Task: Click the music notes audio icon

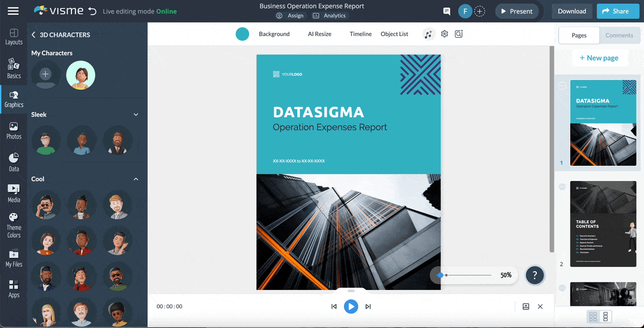Action: click(428, 34)
